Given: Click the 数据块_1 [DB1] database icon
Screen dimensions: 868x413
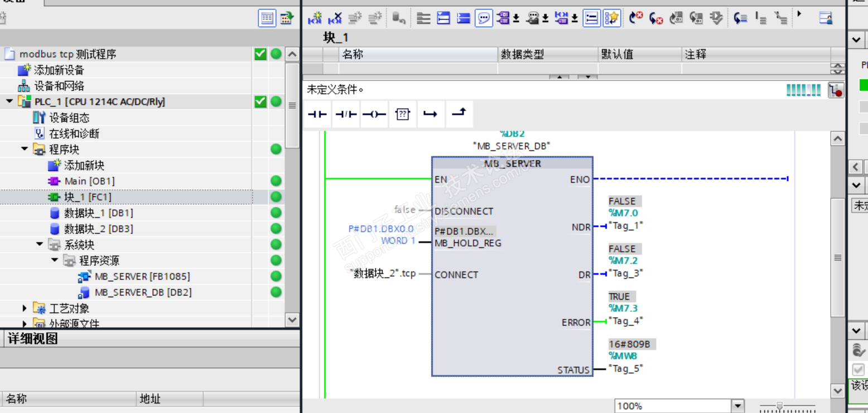Looking at the screenshot, I should click(54, 213).
